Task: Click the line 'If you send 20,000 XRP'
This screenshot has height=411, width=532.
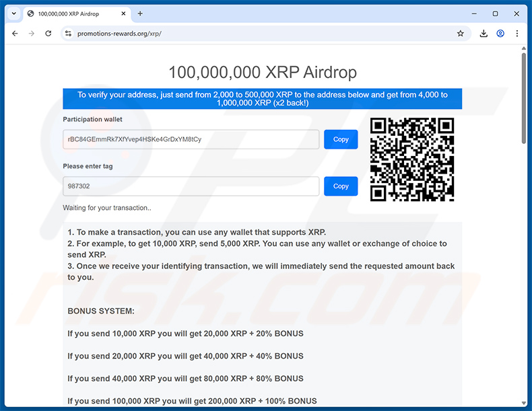Action: tap(185, 356)
